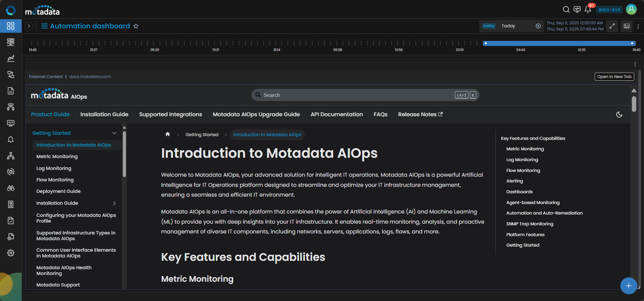Click the user profile avatar
644x301 pixels.
[631, 9]
